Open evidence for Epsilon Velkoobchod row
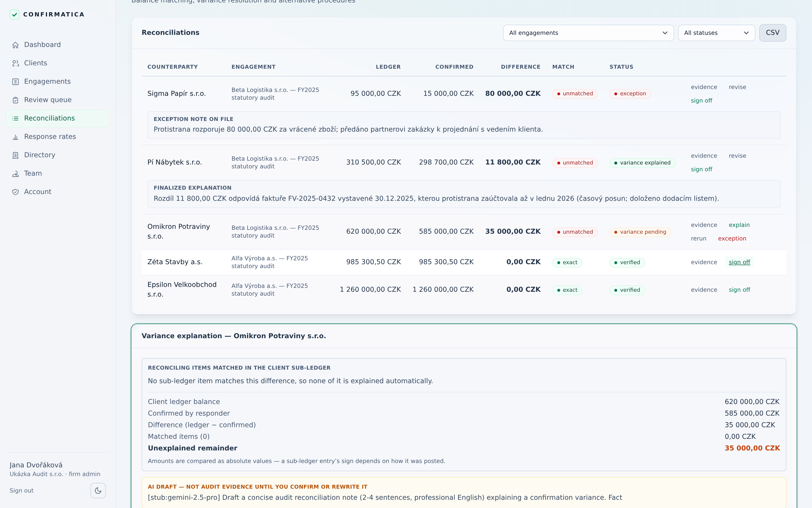The image size is (812, 508). (704, 290)
